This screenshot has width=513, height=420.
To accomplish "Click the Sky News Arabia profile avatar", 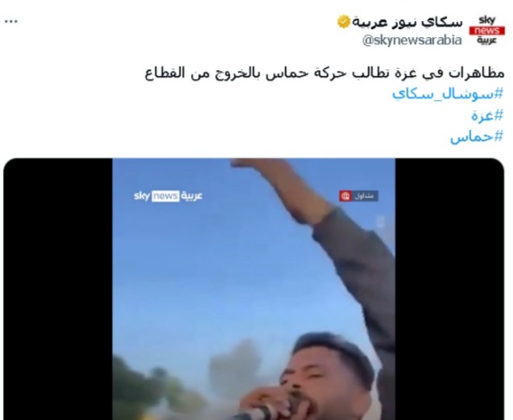I will pyautogui.click(x=487, y=30).
